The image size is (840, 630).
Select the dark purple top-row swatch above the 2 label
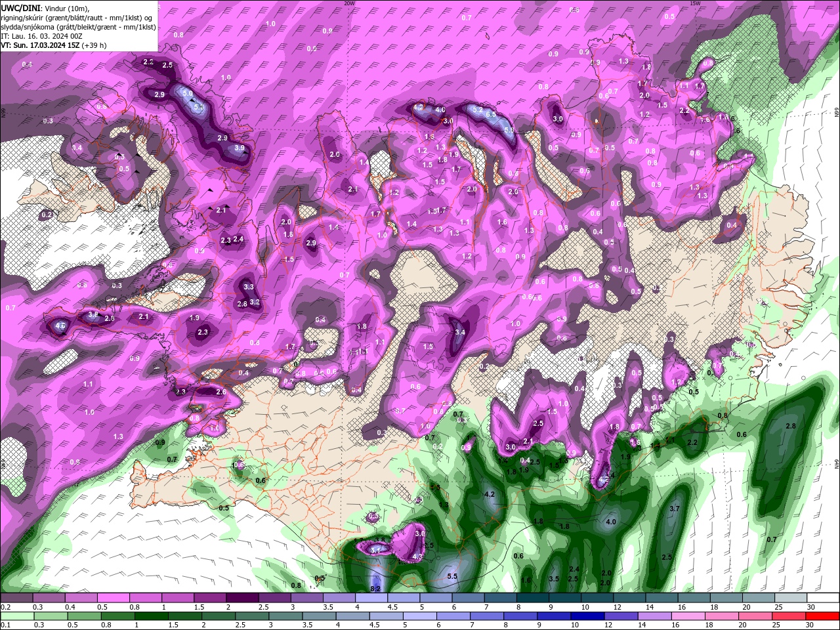(x=242, y=598)
